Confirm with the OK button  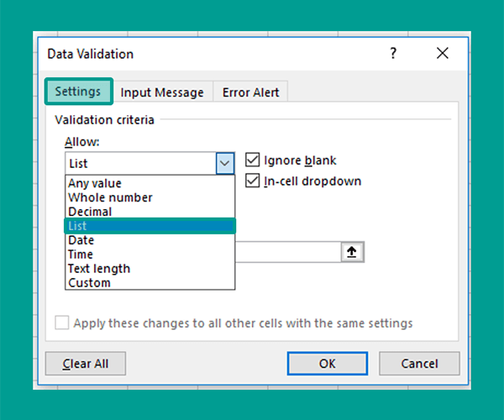click(328, 364)
